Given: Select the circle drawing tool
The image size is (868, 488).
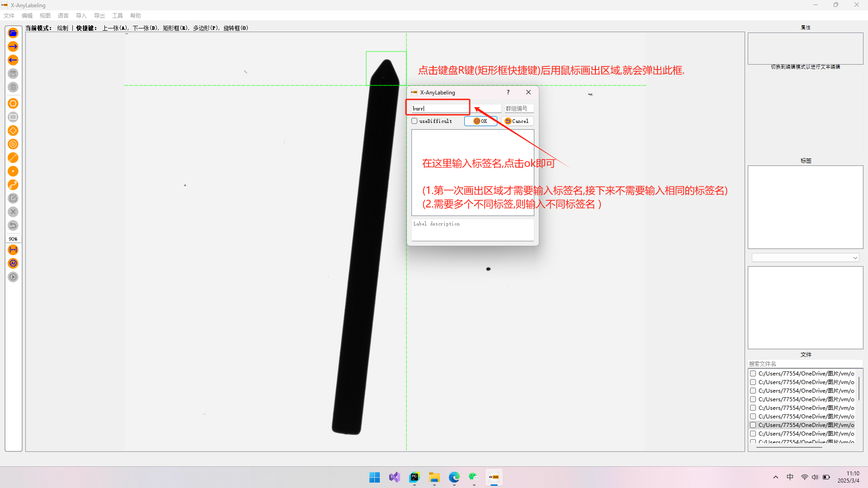Looking at the screenshot, I should [13, 144].
